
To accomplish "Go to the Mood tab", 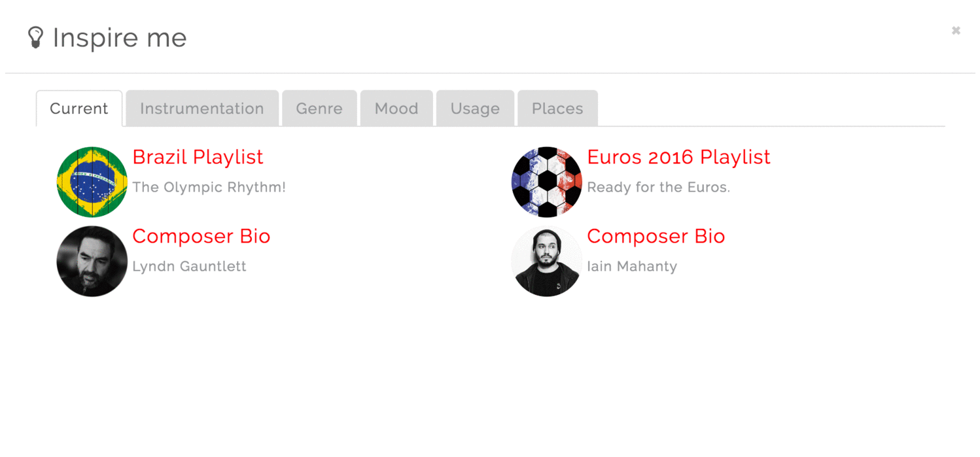I will 396,109.
